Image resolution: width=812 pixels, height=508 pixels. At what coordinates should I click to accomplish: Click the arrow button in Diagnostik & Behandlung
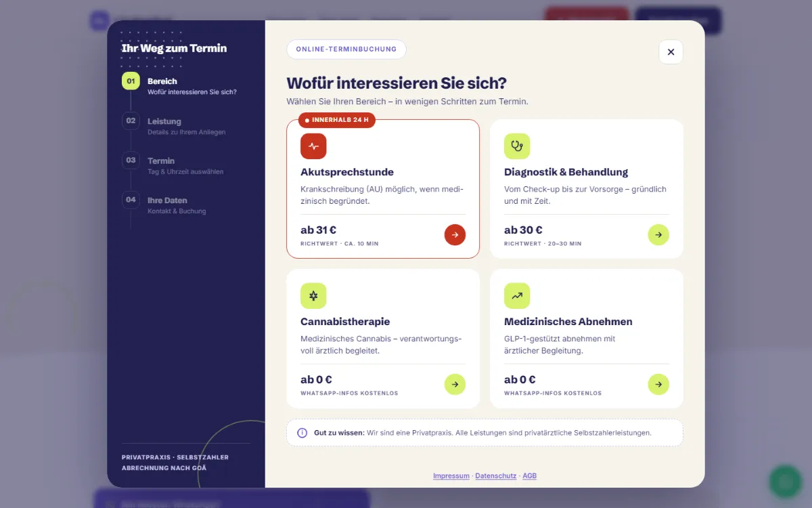[x=658, y=234]
